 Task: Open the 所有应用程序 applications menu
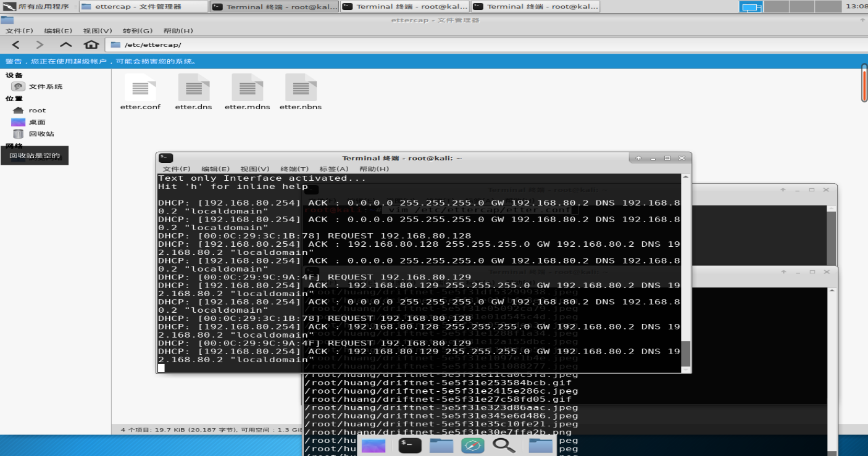(36, 7)
